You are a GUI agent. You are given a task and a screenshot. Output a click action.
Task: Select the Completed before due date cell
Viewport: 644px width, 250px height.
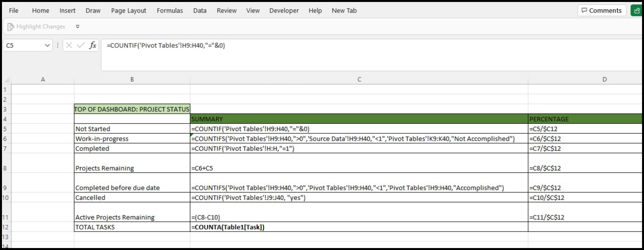(x=132, y=183)
